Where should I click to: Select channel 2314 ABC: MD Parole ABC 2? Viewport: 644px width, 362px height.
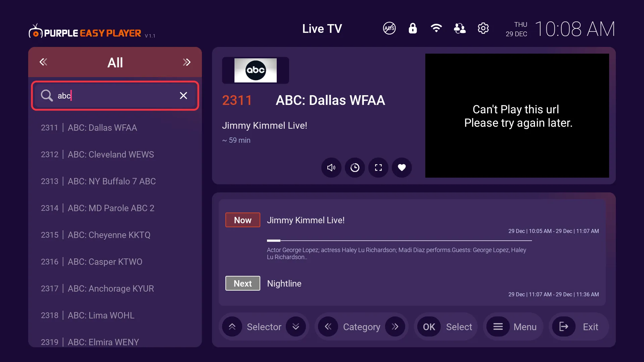click(x=115, y=208)
